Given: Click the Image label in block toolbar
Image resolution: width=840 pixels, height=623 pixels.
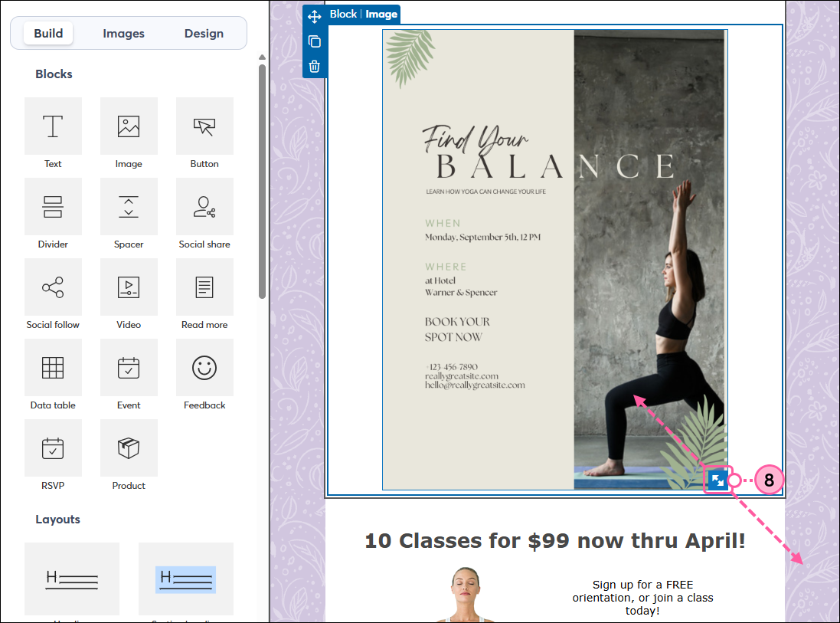Looking at the screenshot, I should [x=381, y=13].
